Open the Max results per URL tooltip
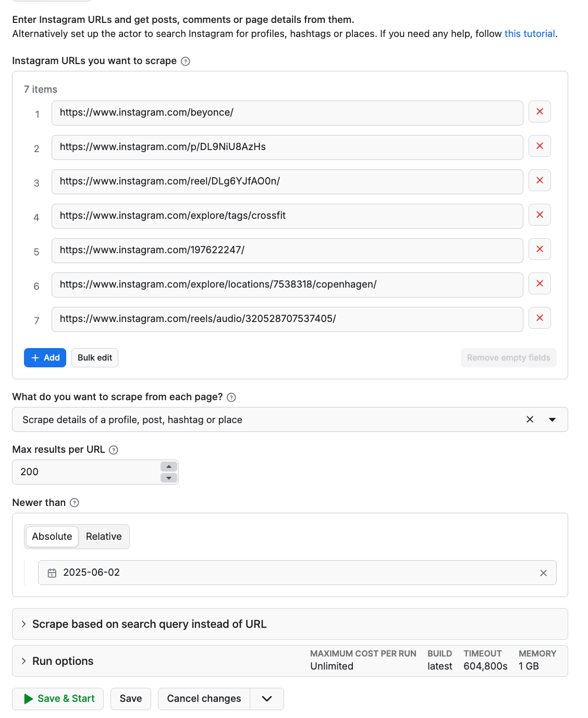The width and height of the screenshot is (588, 718). point(114,450)
